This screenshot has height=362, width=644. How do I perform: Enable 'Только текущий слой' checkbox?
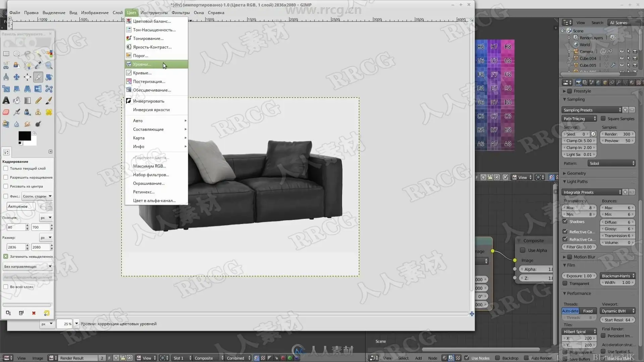(6, 169)
